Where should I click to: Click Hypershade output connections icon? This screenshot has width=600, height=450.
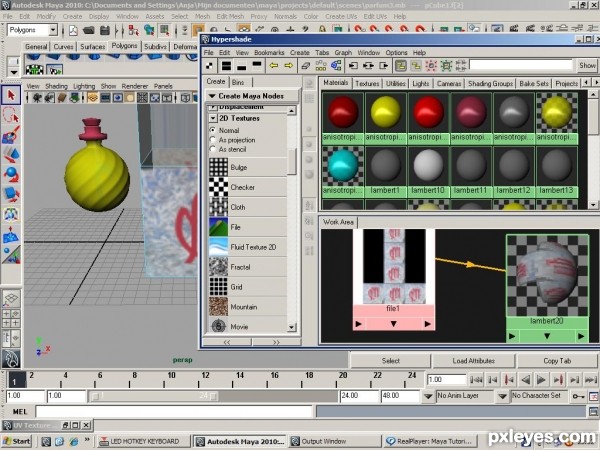383,66
